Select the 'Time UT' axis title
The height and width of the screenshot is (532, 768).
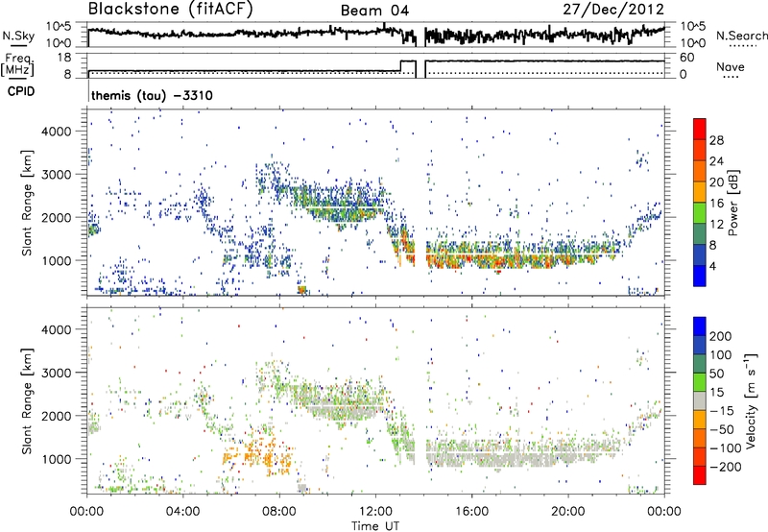pos(375,525)
